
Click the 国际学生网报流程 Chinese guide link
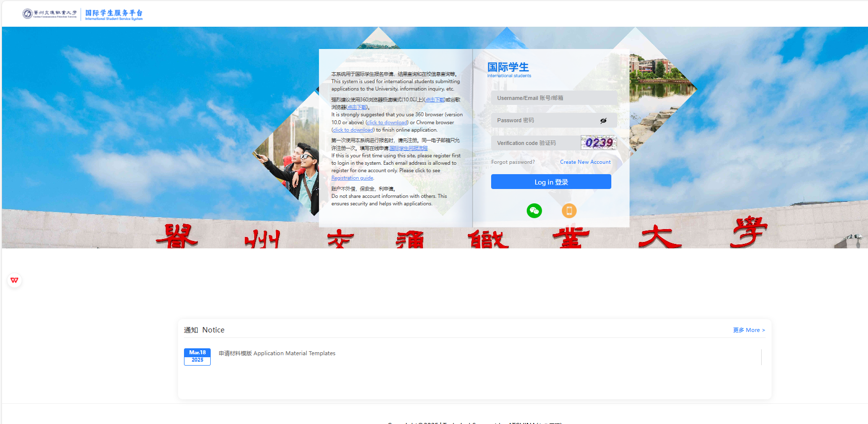coord(408,148)
